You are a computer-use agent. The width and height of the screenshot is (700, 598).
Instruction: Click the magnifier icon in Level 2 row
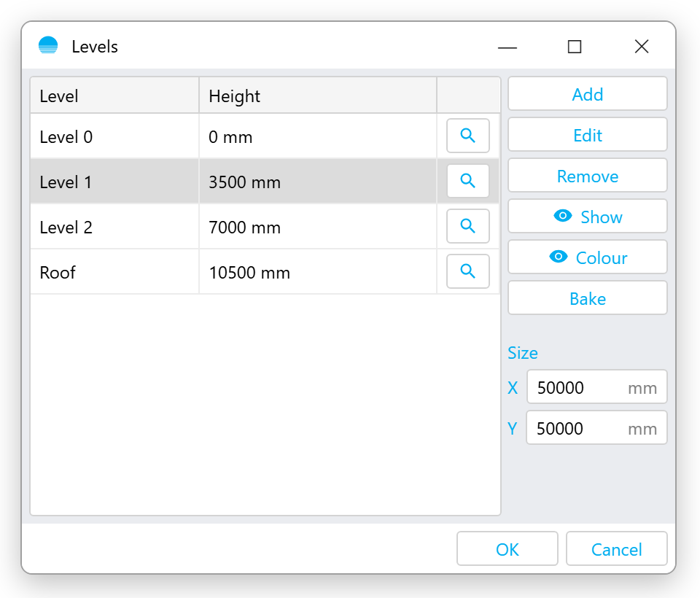coord(468,226)
